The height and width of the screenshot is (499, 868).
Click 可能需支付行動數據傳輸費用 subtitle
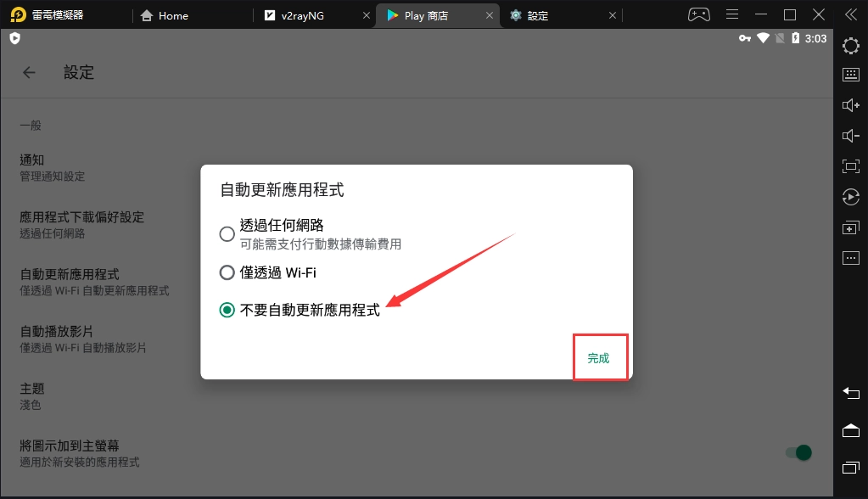pyautogui.click(x=321, y=244)
